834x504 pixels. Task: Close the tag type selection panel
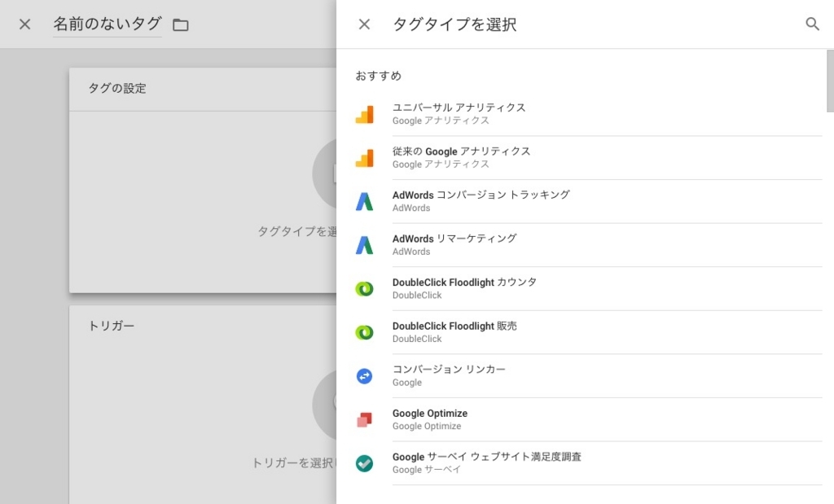pos(364,24)
